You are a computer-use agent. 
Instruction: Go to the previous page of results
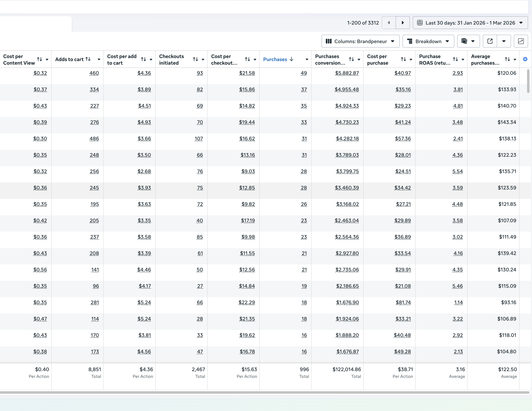(388, 23)
